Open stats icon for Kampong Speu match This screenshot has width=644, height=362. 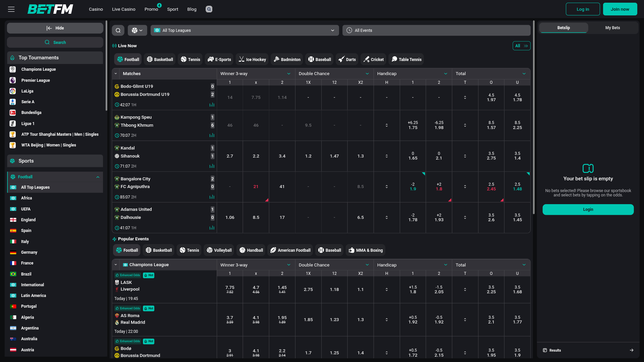pyautogui.click(x=212, y=135)
